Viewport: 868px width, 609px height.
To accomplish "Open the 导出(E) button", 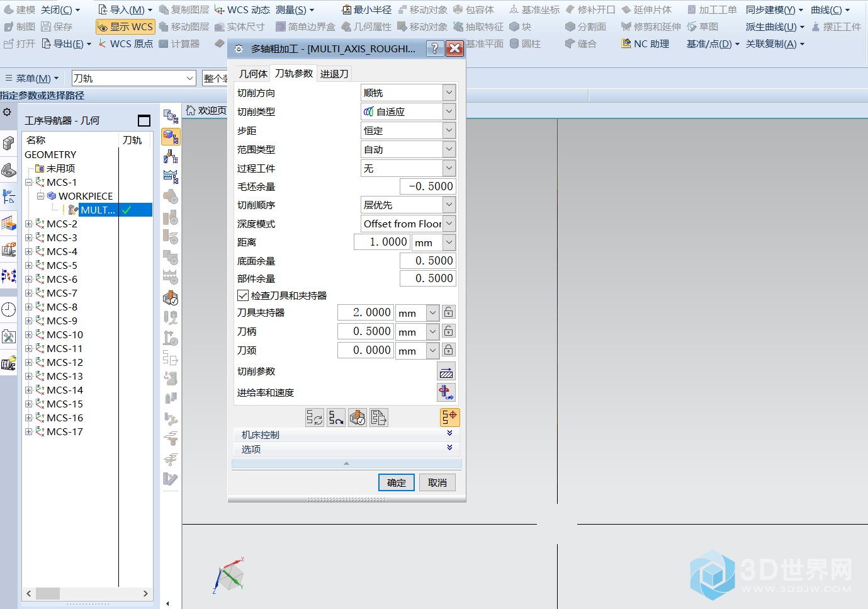I will pyautogui.click(x=67, y=43).
